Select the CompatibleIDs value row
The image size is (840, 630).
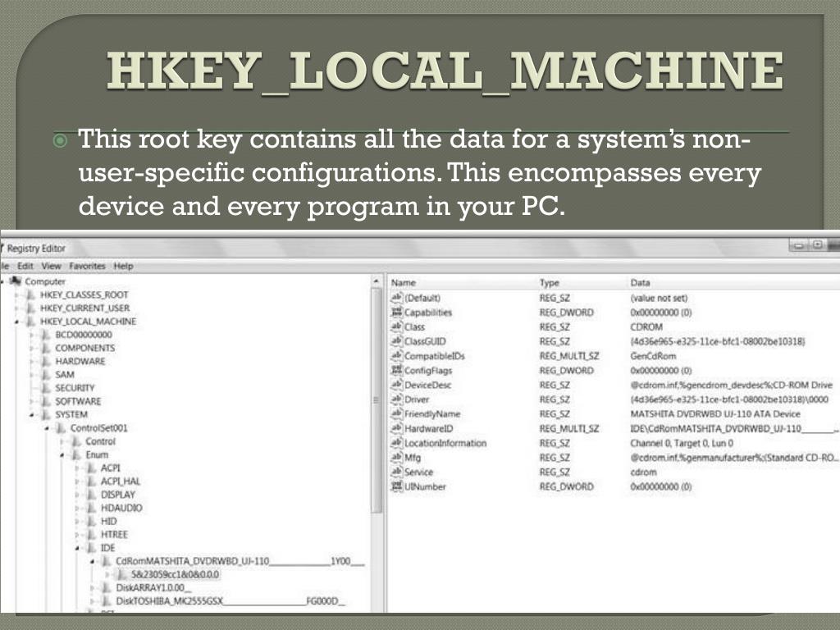click(x=614, y=356)
